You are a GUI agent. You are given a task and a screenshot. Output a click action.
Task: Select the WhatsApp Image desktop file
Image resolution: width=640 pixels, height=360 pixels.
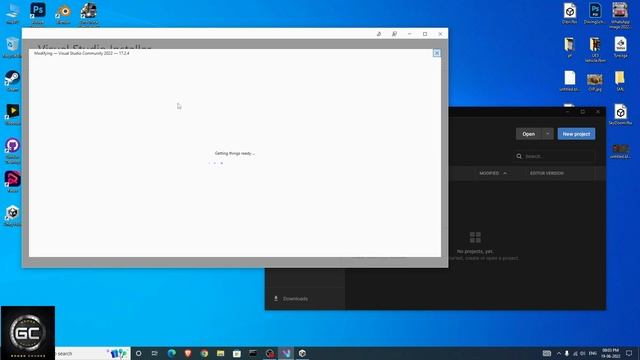tap(620, 16)
